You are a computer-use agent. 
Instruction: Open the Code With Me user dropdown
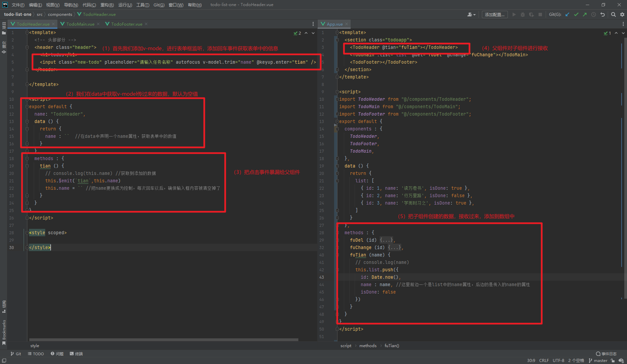pyautogui.click(x=471, y=14)
